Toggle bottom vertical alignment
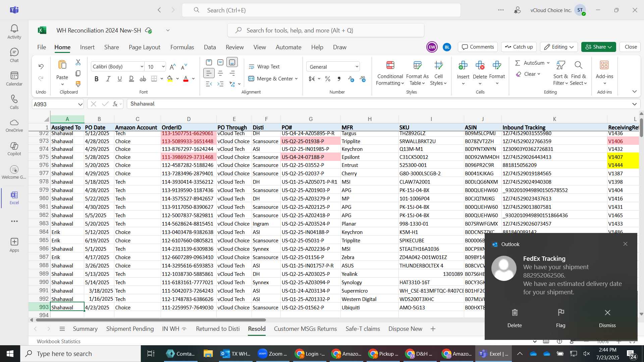 232,62
